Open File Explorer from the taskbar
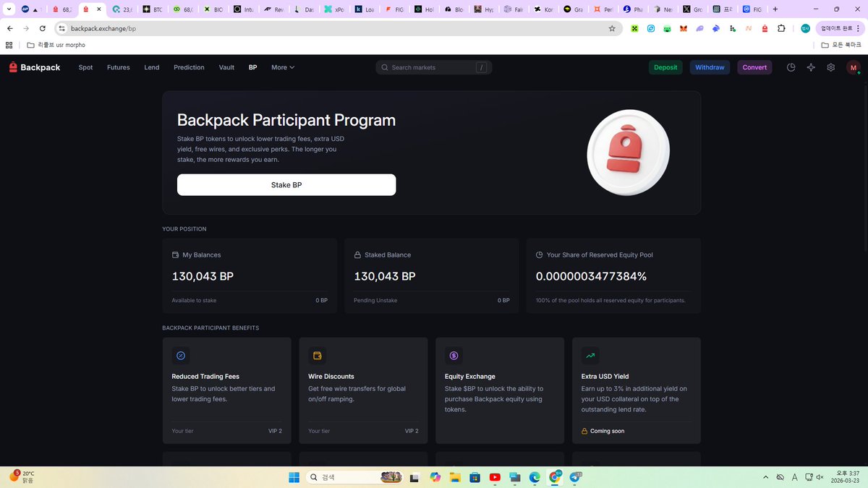The width and height of the screenshot is (868, 488). [x=454, y=477]
